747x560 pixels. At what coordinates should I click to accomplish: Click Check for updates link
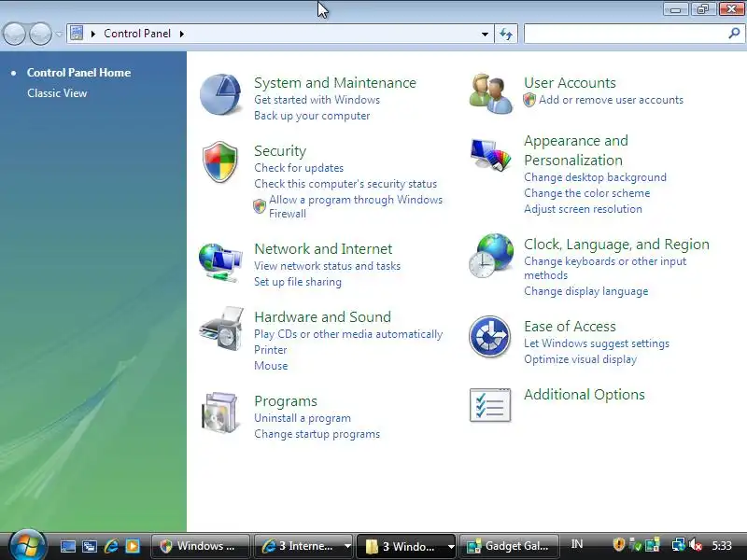(x=299, y=168)
